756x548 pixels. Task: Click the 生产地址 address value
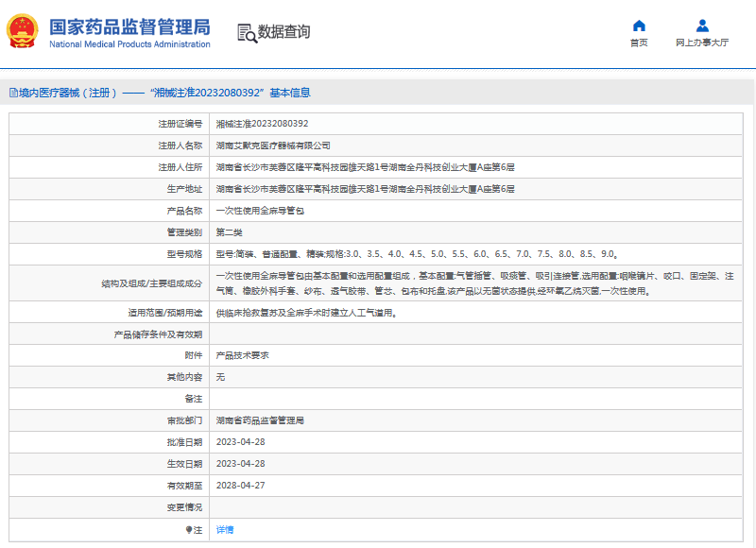click(366, 189)
